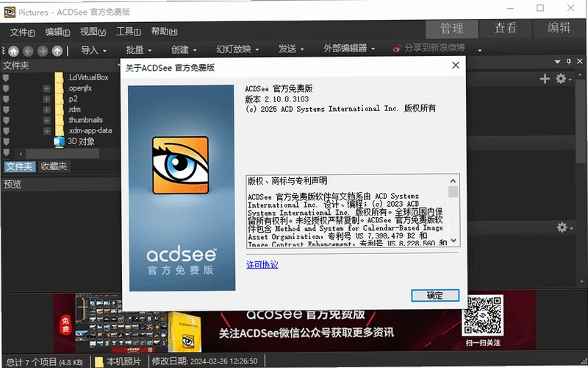Image resolution: width=588 pixels, height=368 pixels.
Task: Toggle easy-select marker beside .p2
Action: (6, 99)
